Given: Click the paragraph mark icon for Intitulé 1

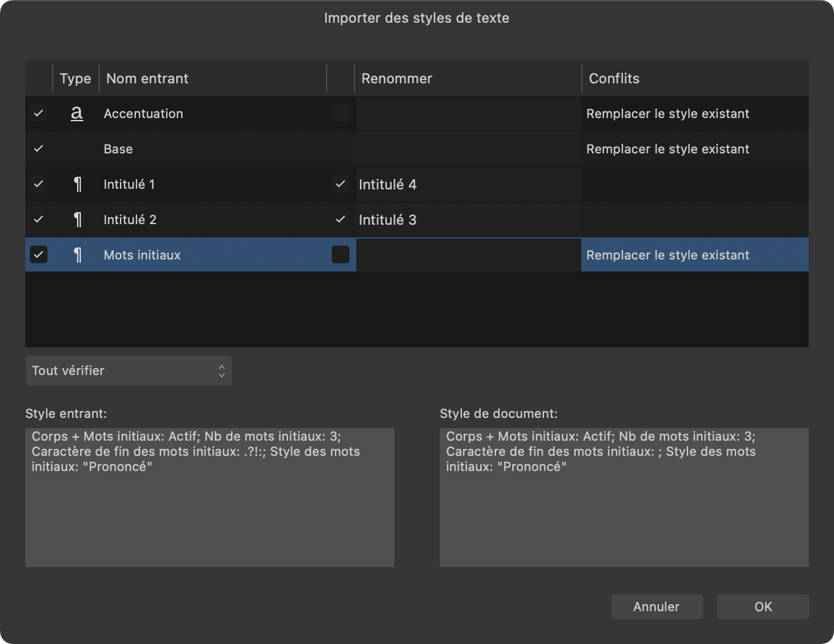Looking at the screenshot, I should pos(78,184).
